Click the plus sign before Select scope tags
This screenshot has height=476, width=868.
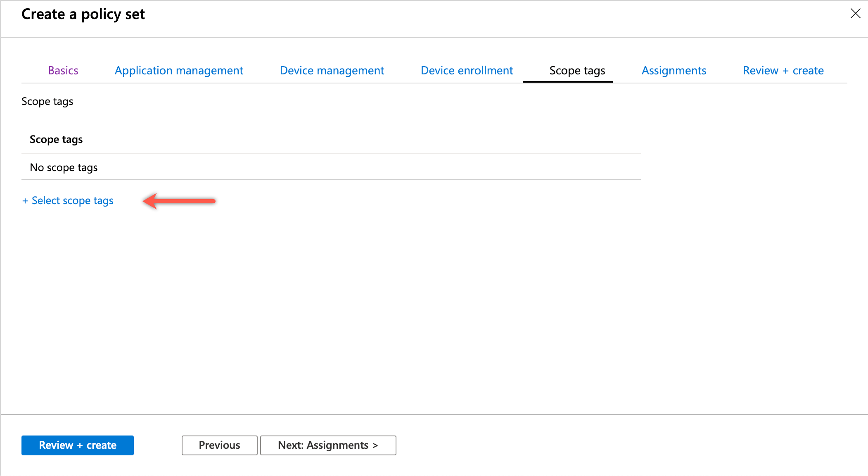coord(25,200)
